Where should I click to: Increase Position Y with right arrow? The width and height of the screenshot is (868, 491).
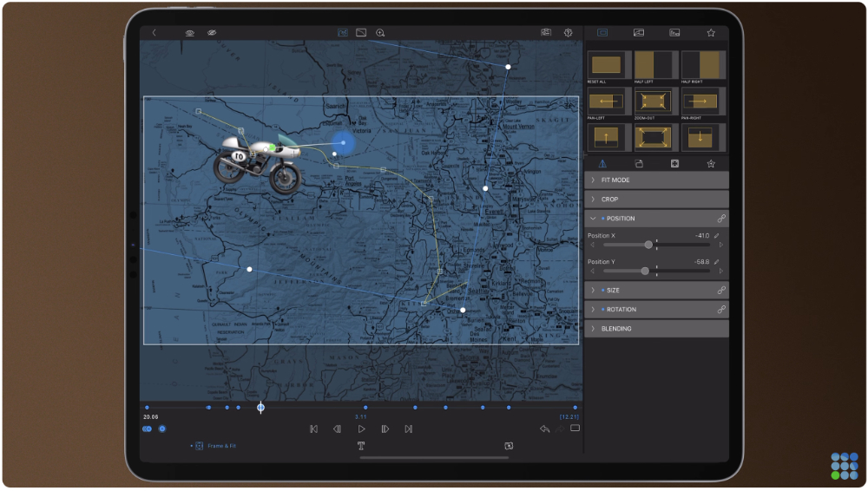pos(720,271)
